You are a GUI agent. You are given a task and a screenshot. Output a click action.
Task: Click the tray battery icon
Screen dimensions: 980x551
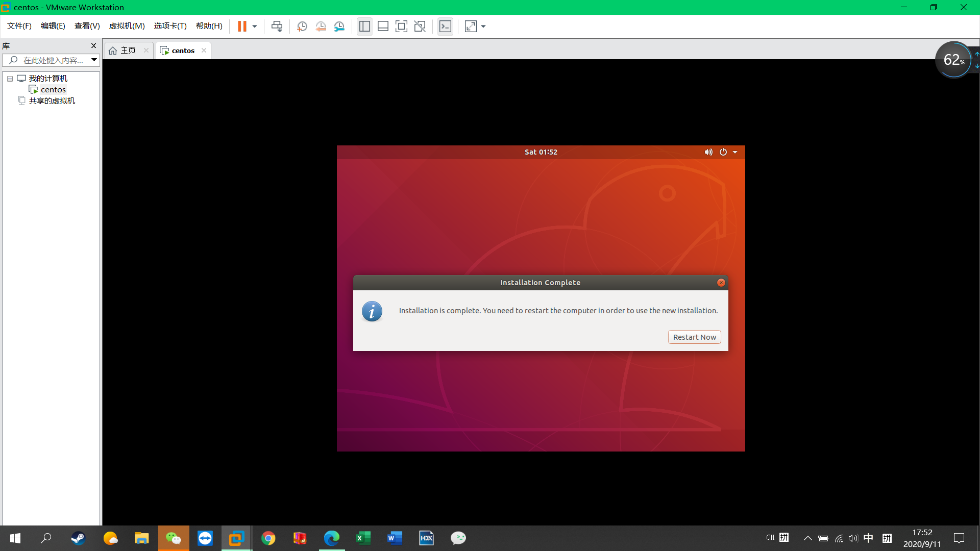(823, 538)
